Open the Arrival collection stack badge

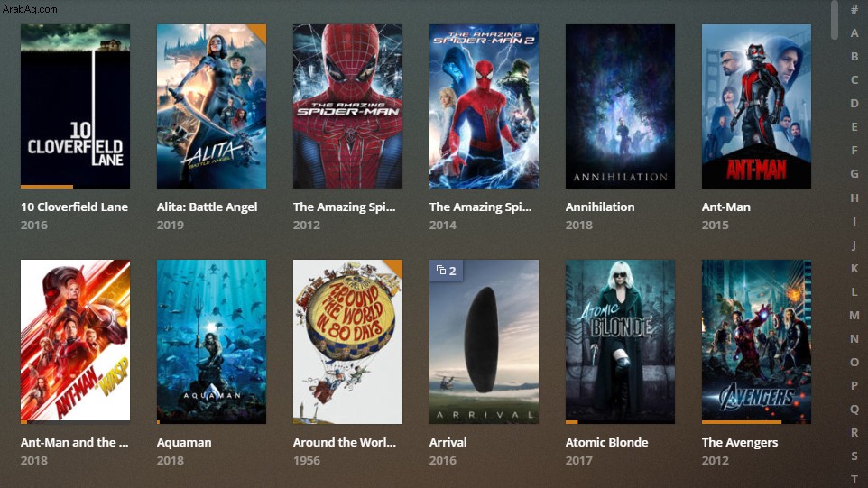(446, 271)
